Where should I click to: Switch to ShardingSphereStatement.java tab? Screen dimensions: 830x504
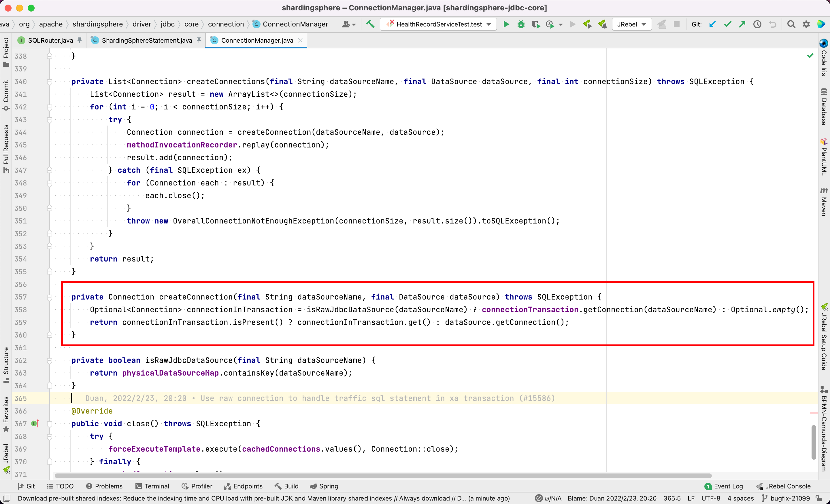click(x=146, y=40)
